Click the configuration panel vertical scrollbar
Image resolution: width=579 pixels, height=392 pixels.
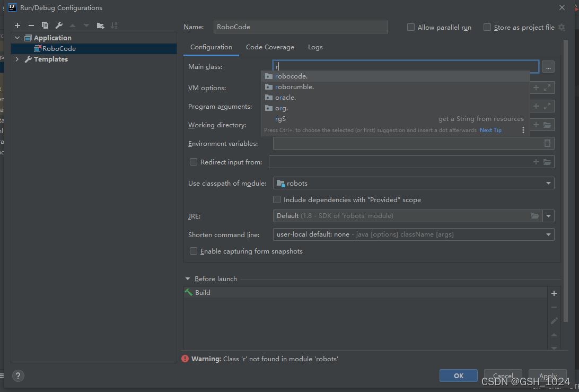click(565, 181)
